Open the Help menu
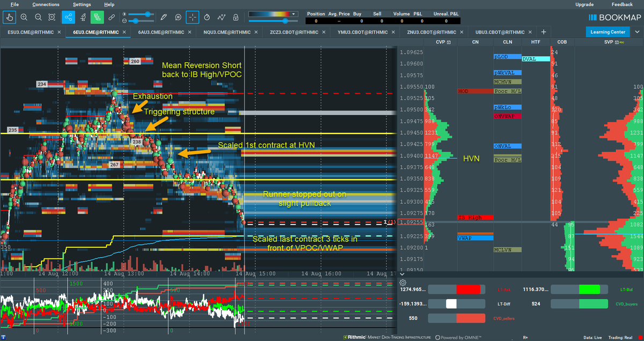The width and height of the screenshot is (644, 341). tap(109, 4)
